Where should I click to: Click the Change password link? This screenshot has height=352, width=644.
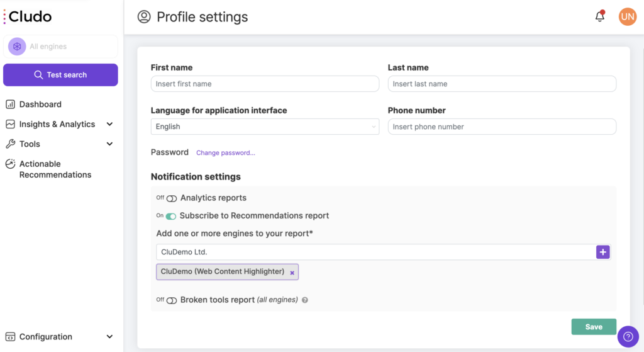click(226, 152)
